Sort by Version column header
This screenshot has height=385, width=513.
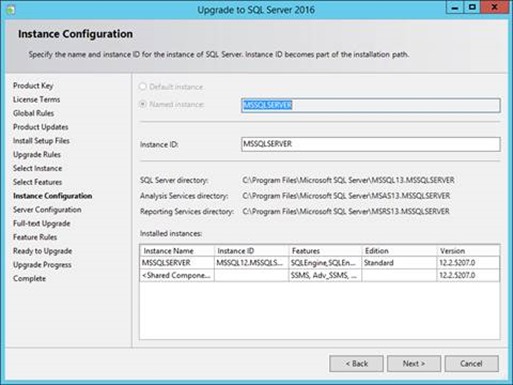point(468,251)
